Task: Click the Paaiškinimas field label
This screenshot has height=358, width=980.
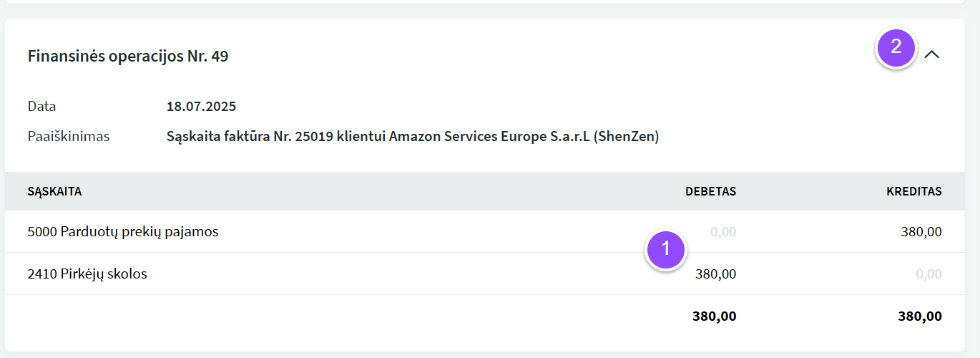Action: pos(69,136)
